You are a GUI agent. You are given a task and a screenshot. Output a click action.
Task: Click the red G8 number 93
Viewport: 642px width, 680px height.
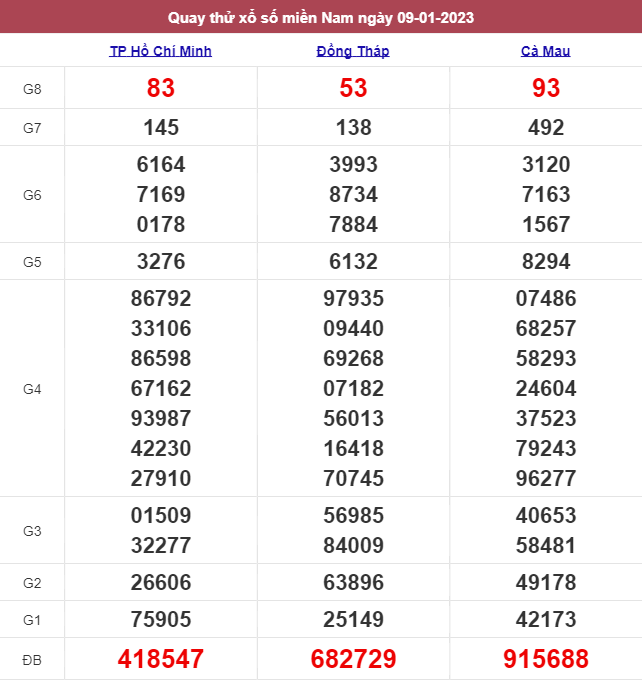[546, 89]
